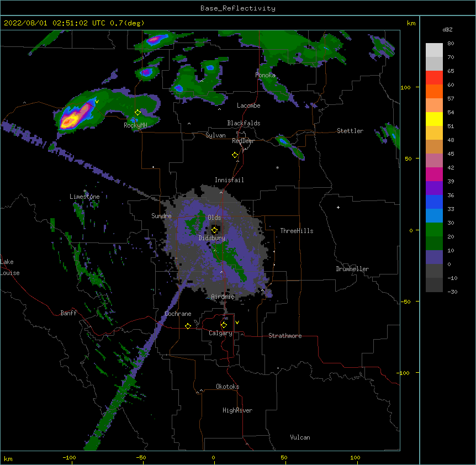Click the Stettler label
Screen dimensions: 476x465
(350, 131)
